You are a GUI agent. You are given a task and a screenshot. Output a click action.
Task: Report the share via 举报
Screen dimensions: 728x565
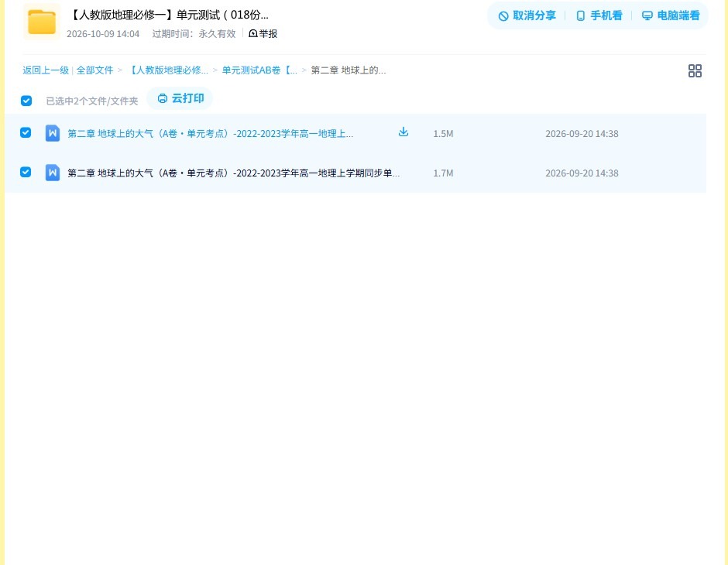(x=263, y=34)
